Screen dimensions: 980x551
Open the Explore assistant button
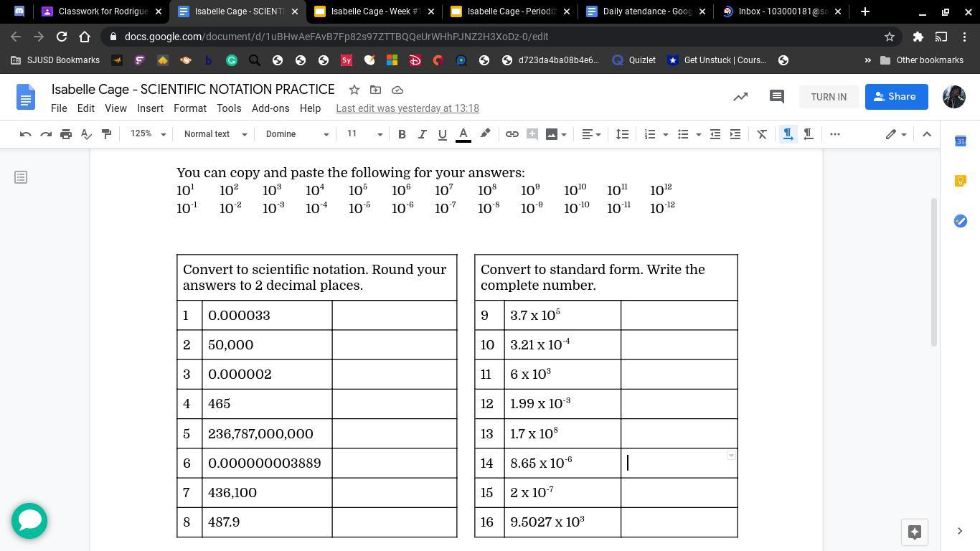coord(915,532)
